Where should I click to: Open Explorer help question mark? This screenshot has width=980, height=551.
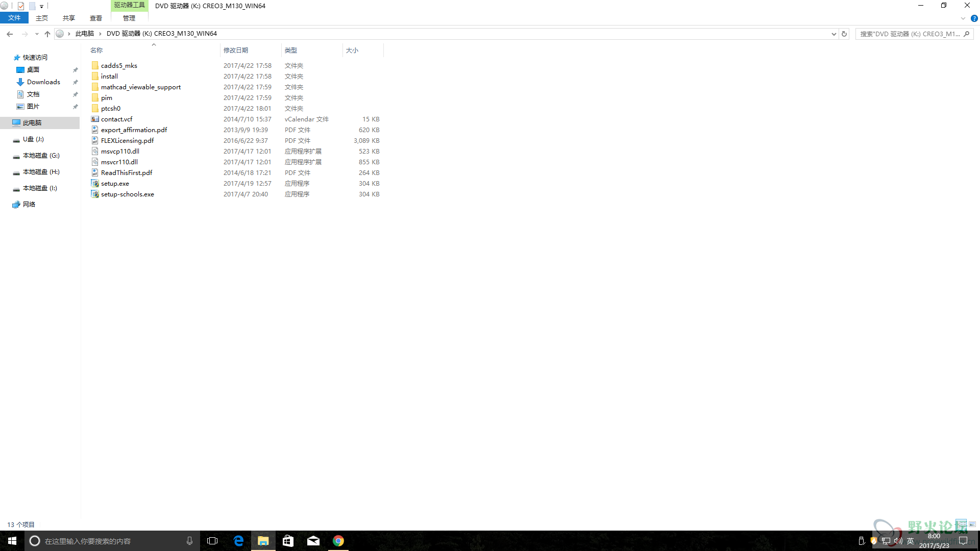click(x=974, y=18)
